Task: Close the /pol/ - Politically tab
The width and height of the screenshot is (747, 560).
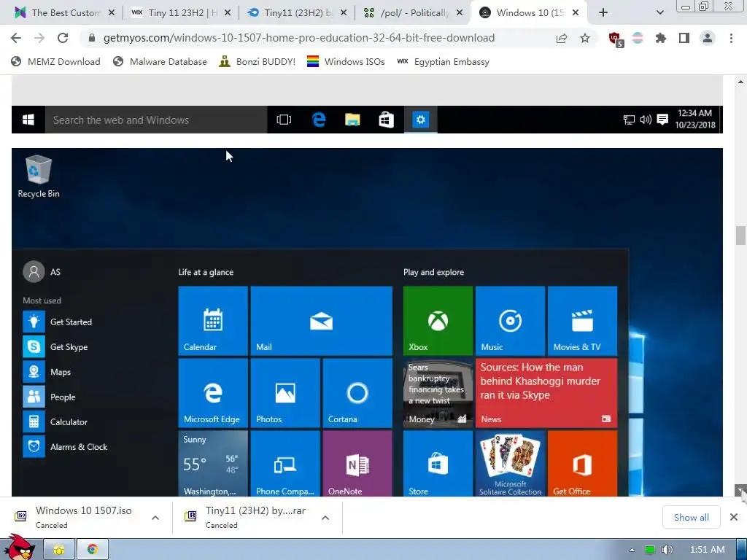Action: (460, 13)
